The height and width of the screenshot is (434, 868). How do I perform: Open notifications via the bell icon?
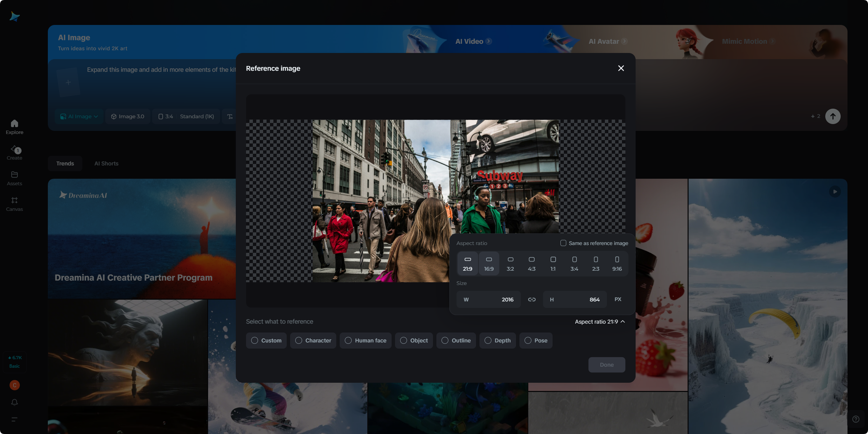click(x=14, y=403)
